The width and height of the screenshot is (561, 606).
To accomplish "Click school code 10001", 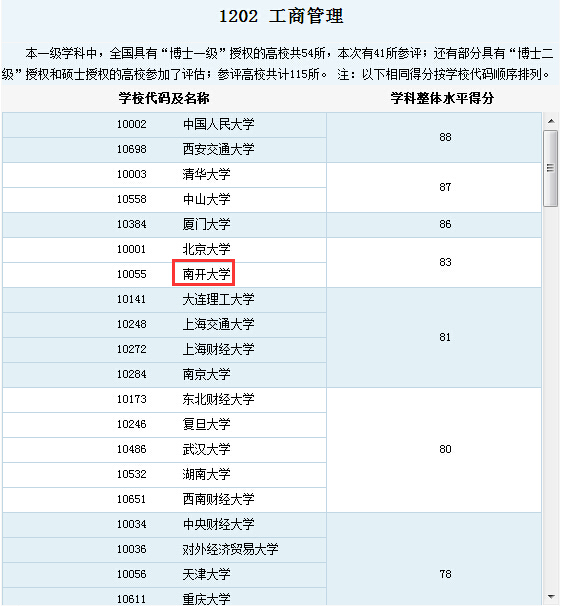I will click(132, 249).
